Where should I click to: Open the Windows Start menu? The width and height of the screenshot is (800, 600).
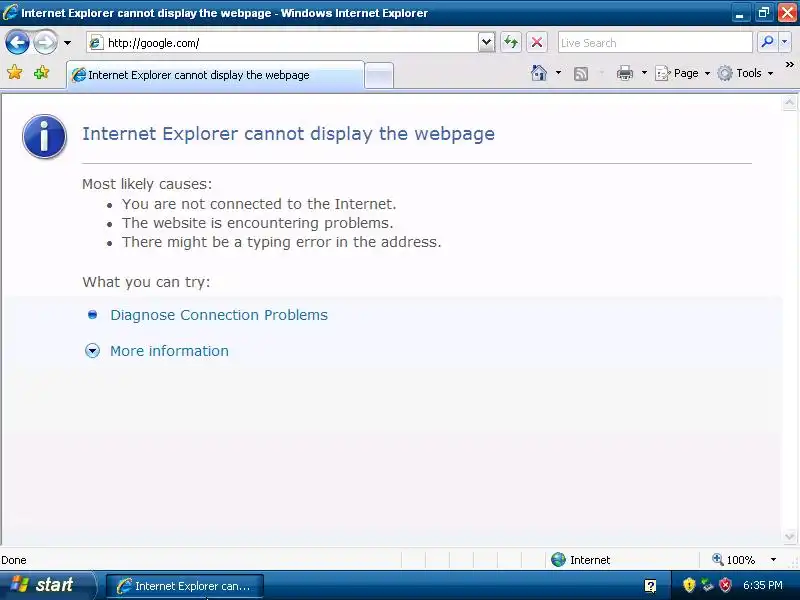click(x=47, y=585)
